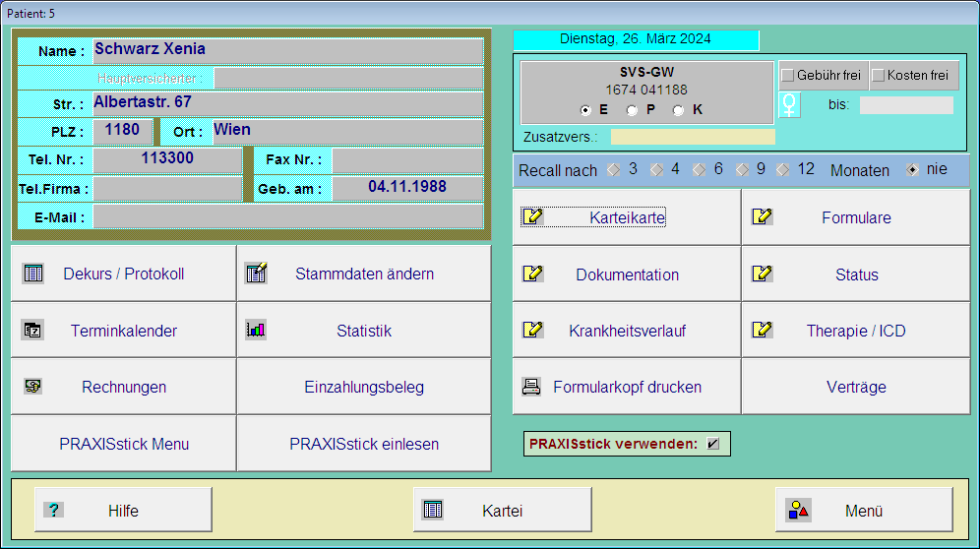Click the Verträge button
This screenshot has width=980, height=549.
pyautogui.click(x=855, y=387)
